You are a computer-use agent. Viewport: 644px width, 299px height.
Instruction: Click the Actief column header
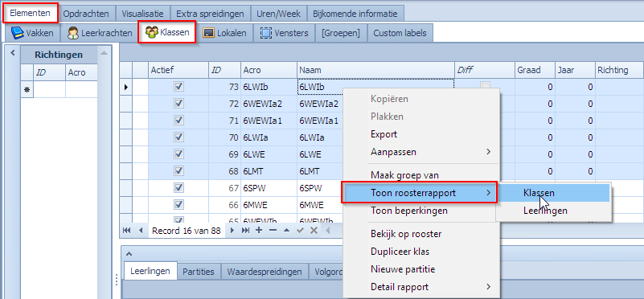pyautogui.click(x=178, y=70)
